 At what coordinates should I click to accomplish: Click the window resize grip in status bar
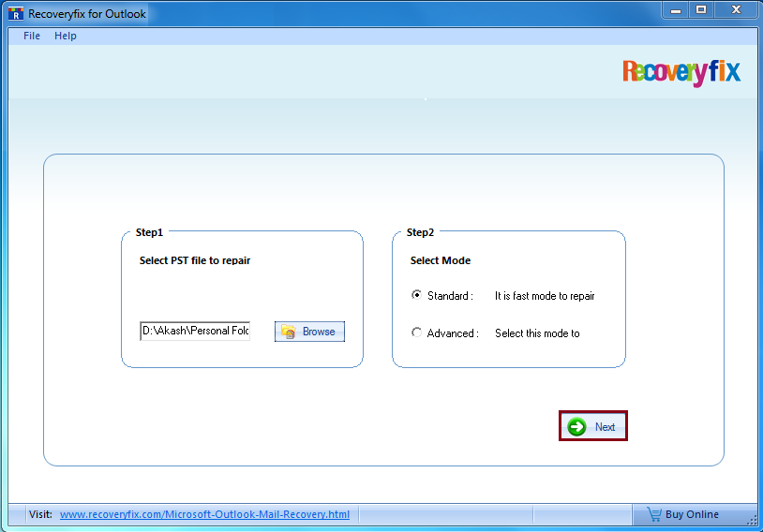pos(752,520)
